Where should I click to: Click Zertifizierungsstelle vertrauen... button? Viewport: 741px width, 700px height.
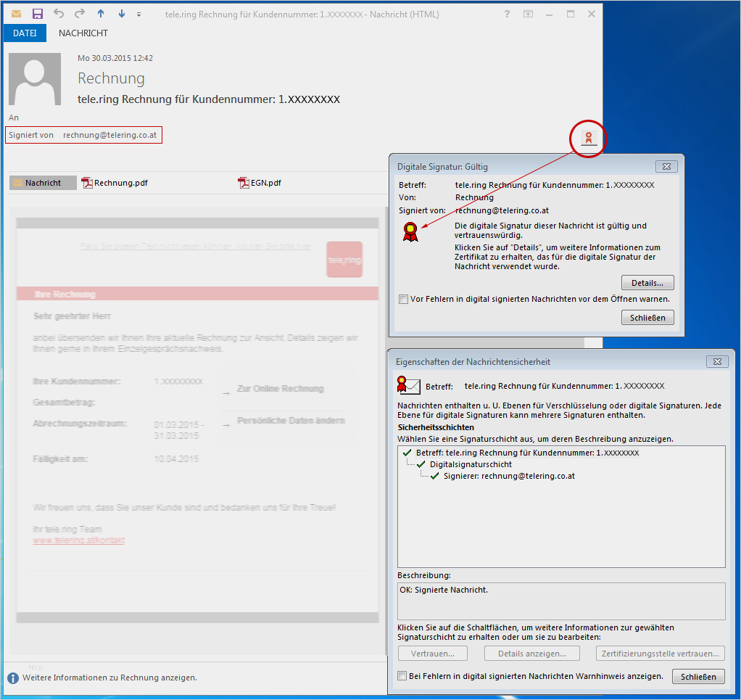661,654
